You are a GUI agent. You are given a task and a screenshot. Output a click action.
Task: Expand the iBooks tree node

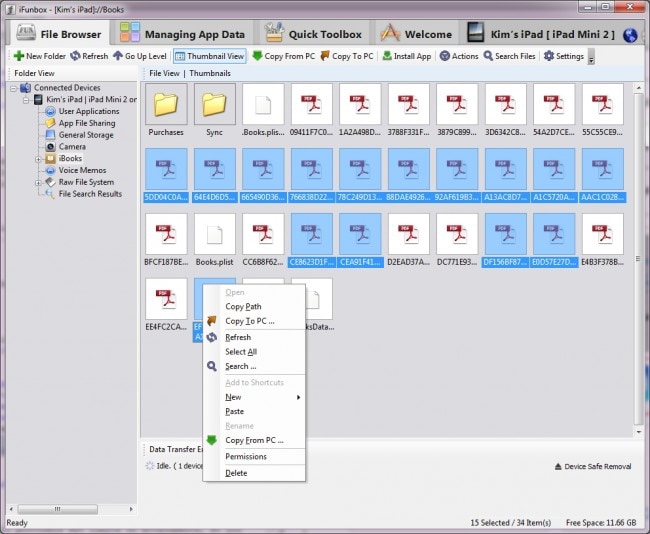point(38,159)
